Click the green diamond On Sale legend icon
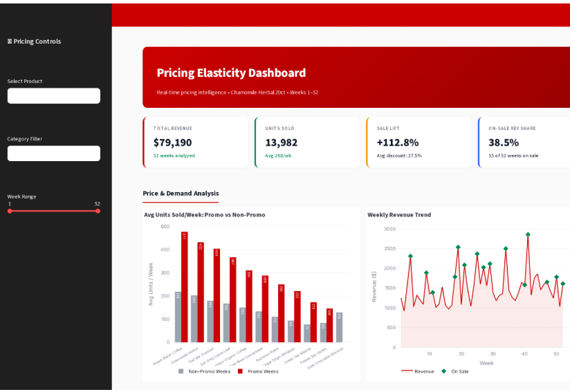Viewport: 570px width, 392px height. 444,371
